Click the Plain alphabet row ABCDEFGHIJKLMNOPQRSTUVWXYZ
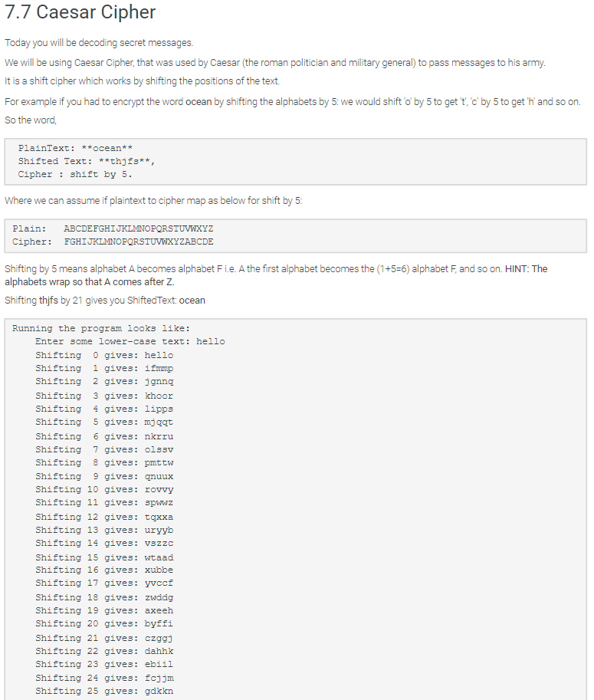594x700 pixels. (x=113, y=228)
